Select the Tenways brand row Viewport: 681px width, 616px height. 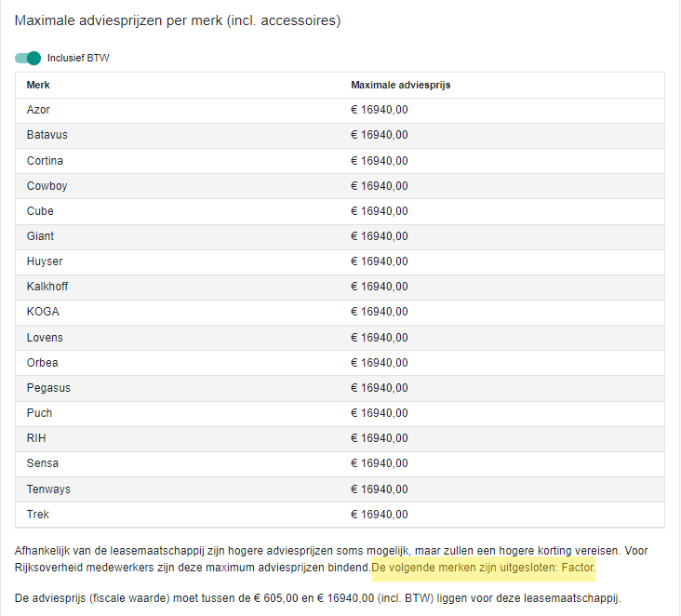pos(340,489)
